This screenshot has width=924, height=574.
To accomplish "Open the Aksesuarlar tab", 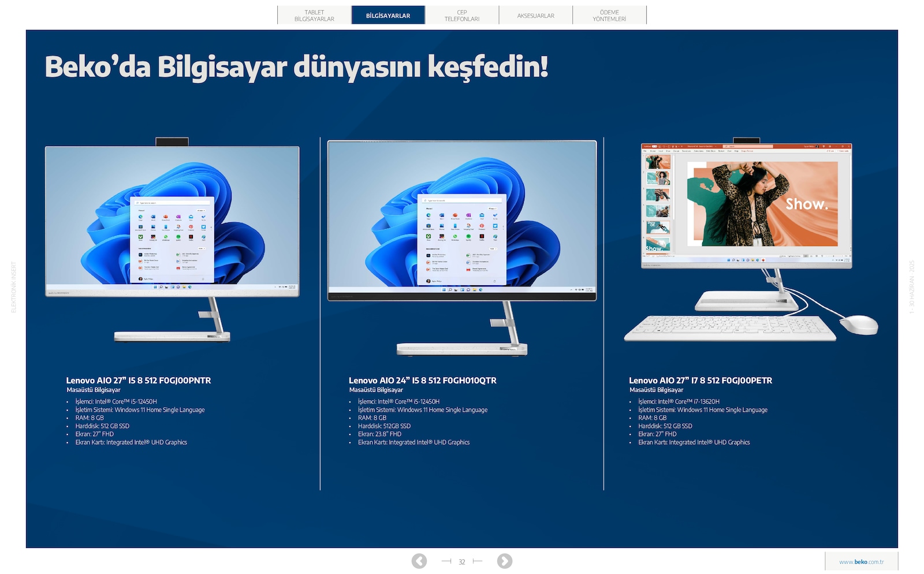I will click(536, 16).
